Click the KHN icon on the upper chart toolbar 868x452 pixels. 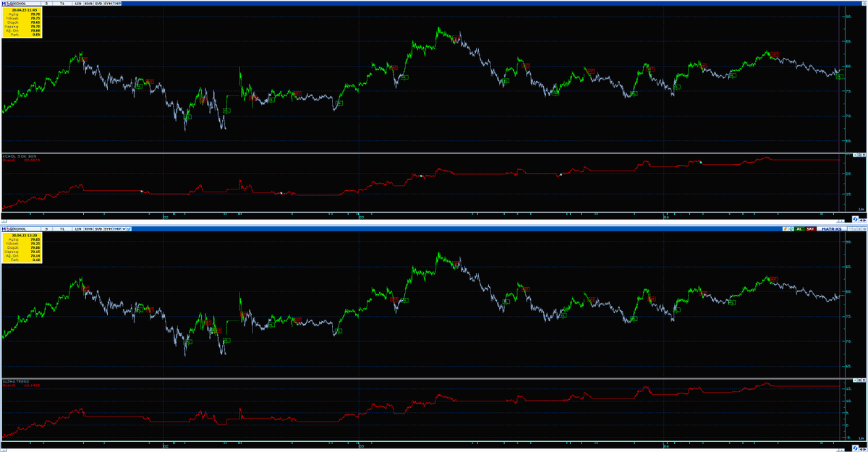coord(87,3)
